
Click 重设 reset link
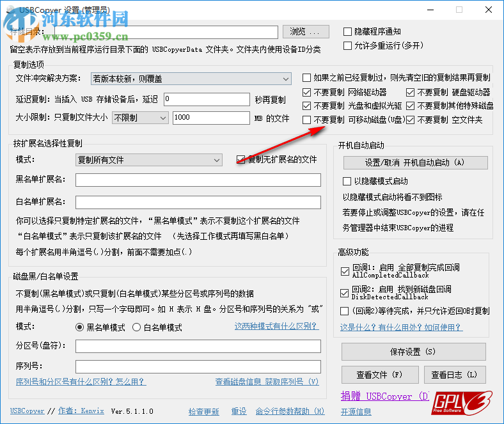[x=239, y=411]
